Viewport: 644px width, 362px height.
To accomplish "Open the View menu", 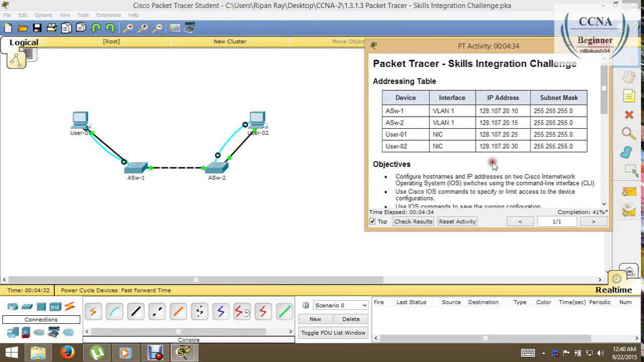I will pos(65,15).
